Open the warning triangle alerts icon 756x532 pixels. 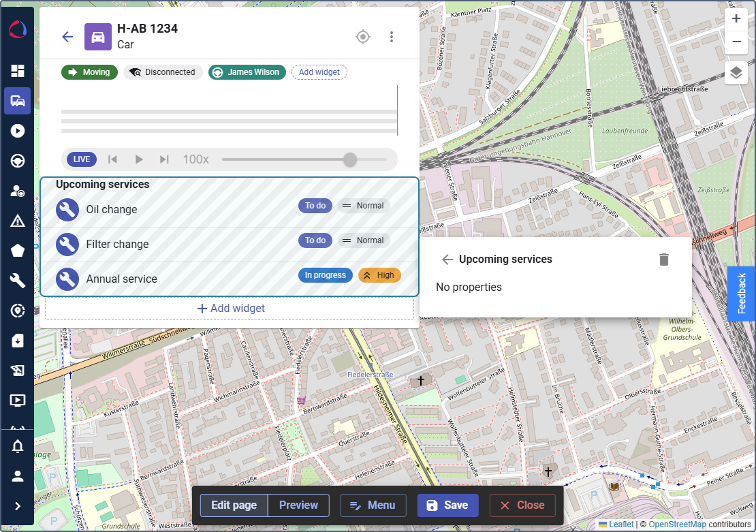[17, 221]
